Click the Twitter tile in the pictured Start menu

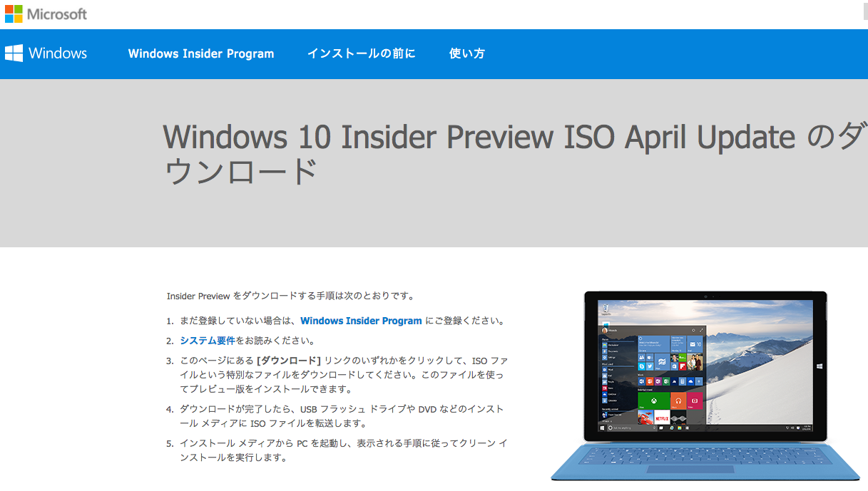pos(650,366)
